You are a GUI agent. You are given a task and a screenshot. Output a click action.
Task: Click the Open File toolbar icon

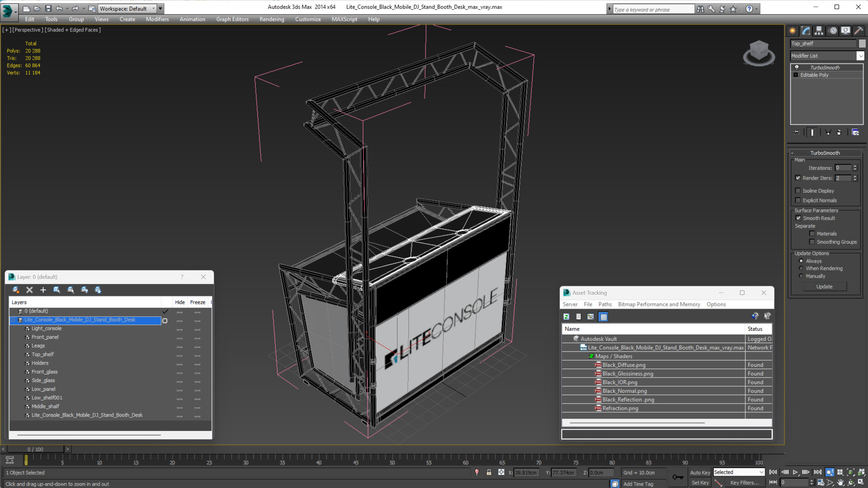(37, 9)
